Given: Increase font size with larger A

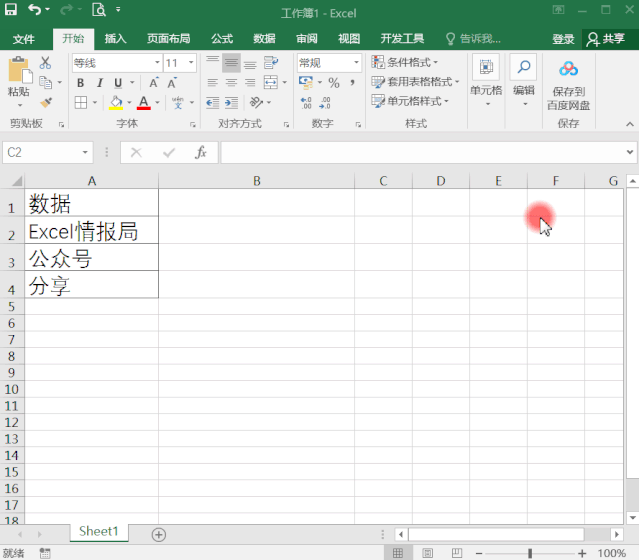Looking at the screenshot, I should (154, 83).
